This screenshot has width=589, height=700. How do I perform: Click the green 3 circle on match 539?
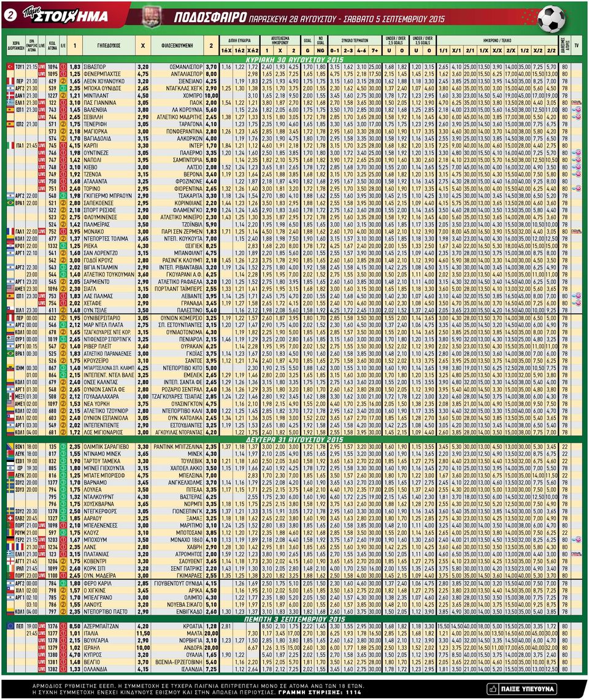(x=63, y=88)
